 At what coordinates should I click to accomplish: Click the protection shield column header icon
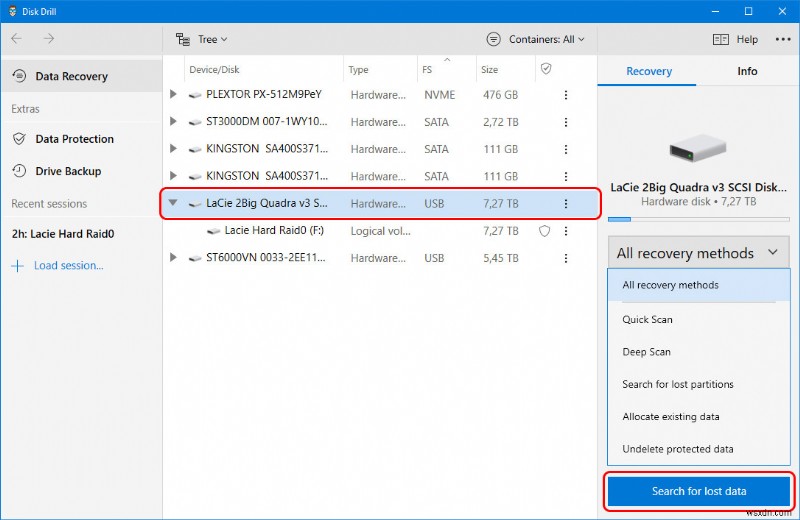546,69
